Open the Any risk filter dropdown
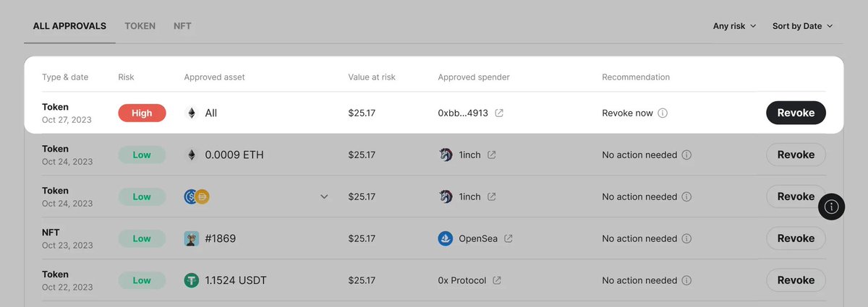The image size is (868, 307). pyautogui.click(x=734, y=26)
